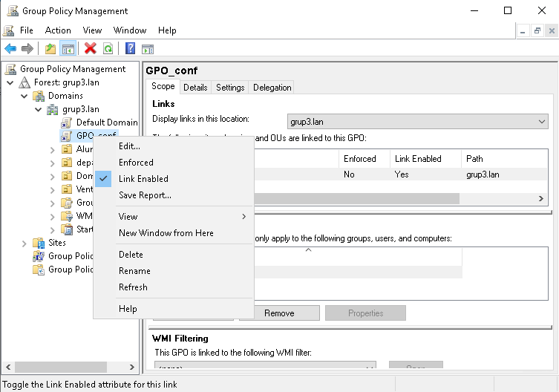The width and height of the screenshot is (559, 392).
Task: Click the links list horizontal scrollbar
Action: pos(356,199)
